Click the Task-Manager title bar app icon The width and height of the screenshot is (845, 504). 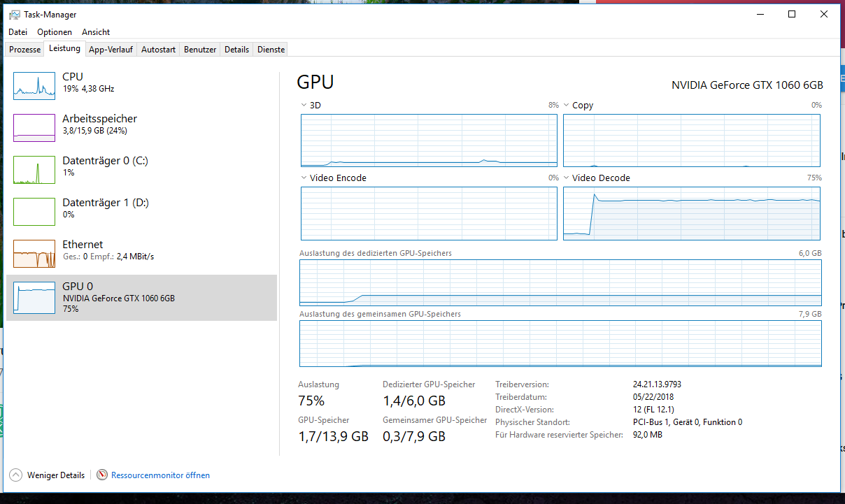pos(14,14)
